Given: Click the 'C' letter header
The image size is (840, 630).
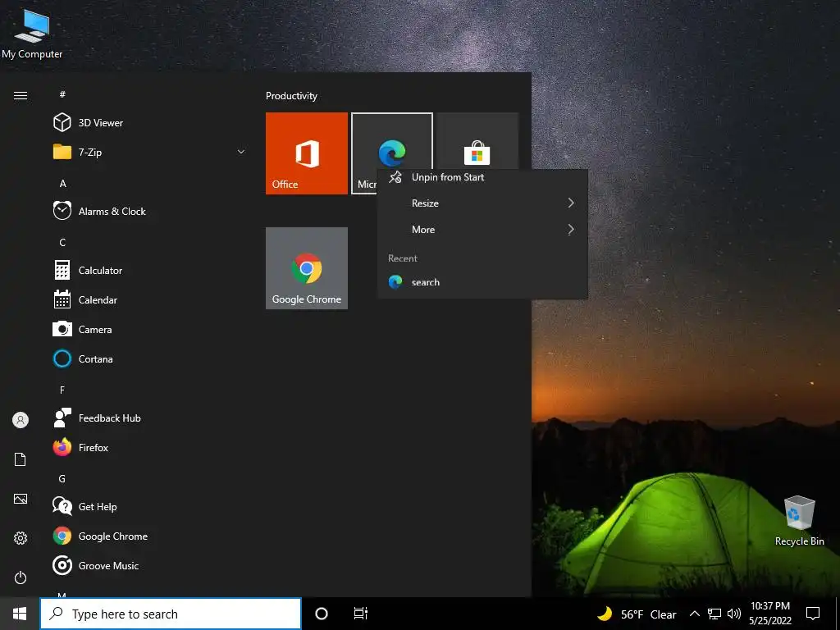Looking at the screenshot, I should (x=62, y=242).
